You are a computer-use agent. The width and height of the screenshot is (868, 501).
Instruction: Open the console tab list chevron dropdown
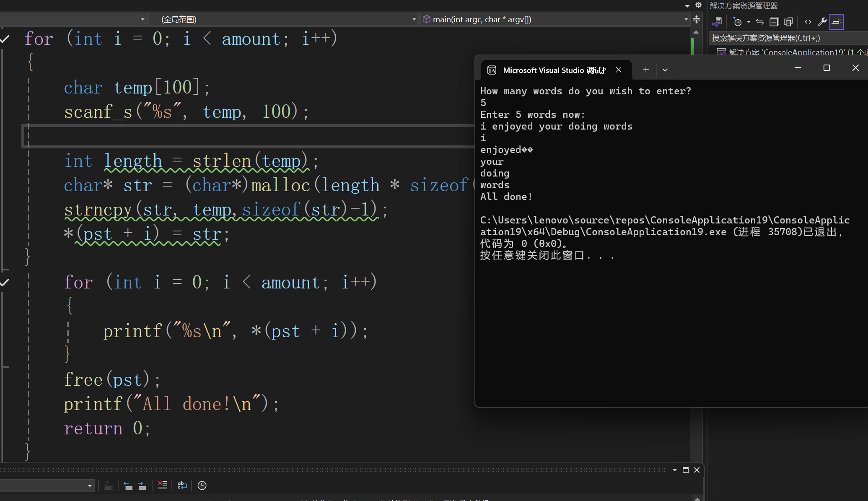pyautogui.click(x=665, y=70)
